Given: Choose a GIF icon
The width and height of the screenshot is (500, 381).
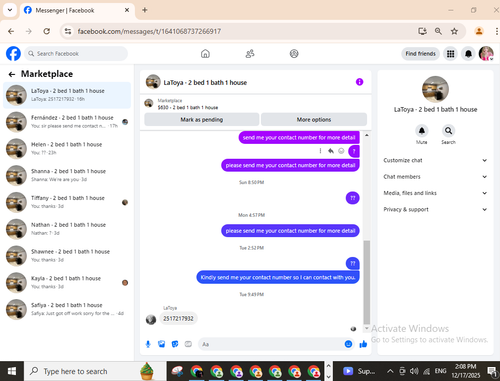Looking at the screenshot, I should [x=188, y=344].
